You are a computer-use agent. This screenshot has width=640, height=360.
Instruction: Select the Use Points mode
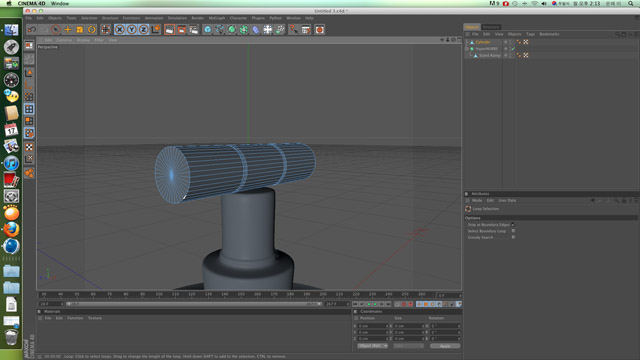click(x=29, y=97)
